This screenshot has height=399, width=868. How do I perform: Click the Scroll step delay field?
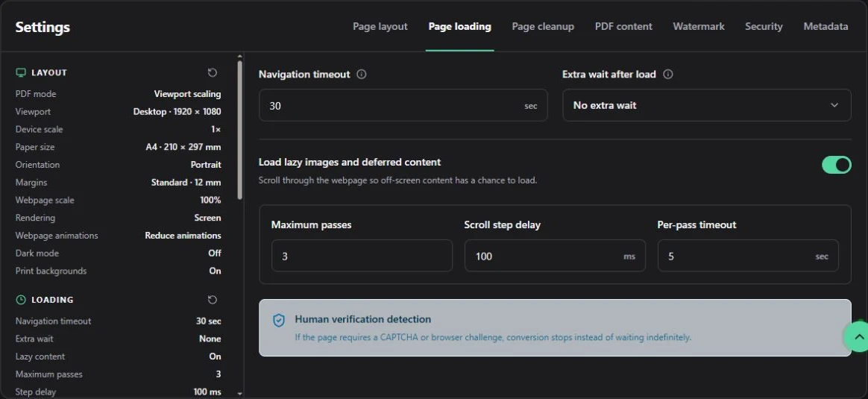coord(555,256)
